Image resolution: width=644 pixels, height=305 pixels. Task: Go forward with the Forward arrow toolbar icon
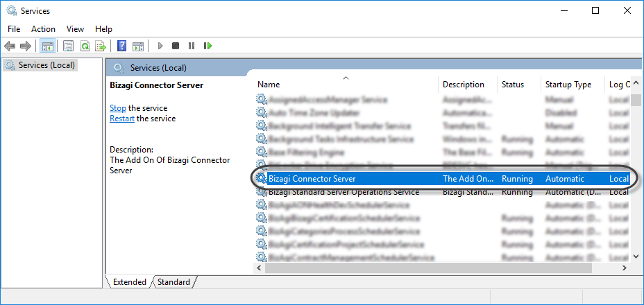tap(26, 46)
